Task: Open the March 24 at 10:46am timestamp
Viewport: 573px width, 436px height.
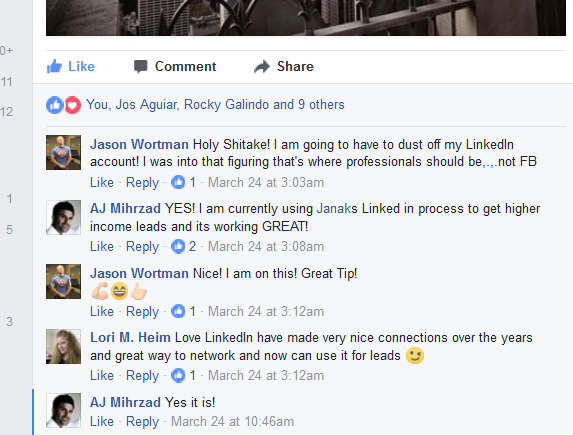Action: point(232,421)
